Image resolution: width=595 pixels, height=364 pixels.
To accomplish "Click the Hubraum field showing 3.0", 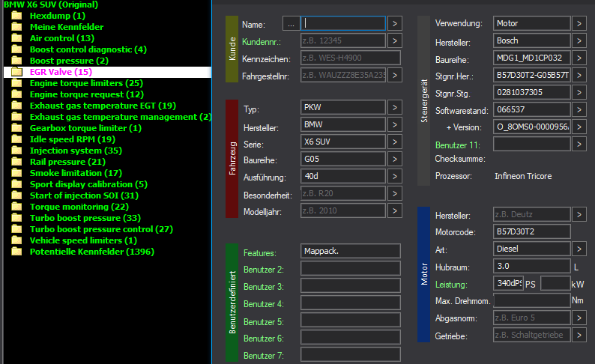I will coord(532,266).
